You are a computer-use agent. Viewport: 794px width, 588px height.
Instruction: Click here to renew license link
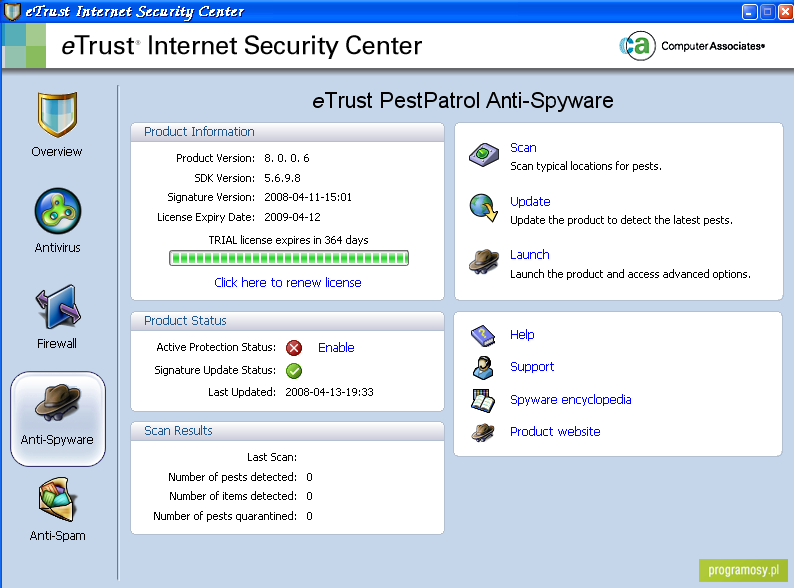pyautogui.click(x=288, y=283)
